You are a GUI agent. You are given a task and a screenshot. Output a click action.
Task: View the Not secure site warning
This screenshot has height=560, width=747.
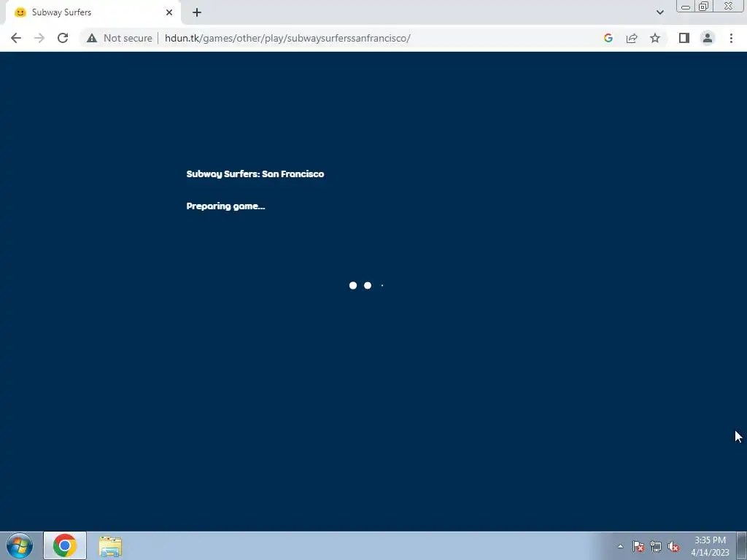click(x=119, y=38)
